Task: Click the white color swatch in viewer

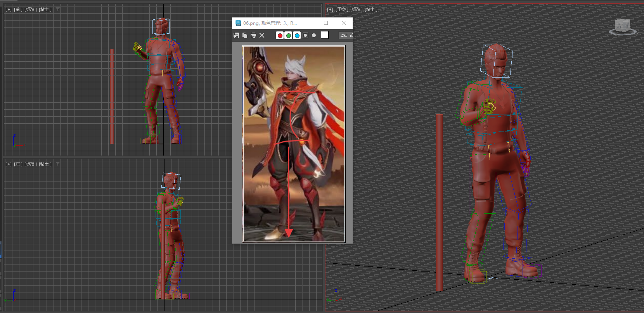Action: 325,35
